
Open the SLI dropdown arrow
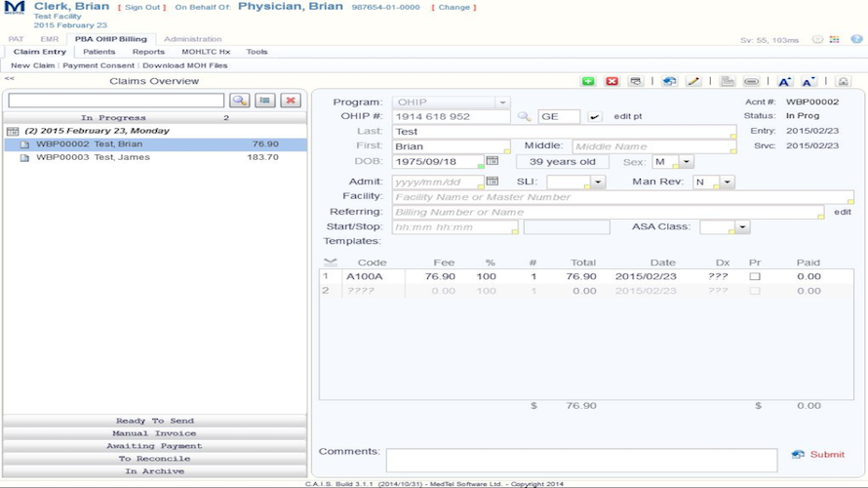597,182
